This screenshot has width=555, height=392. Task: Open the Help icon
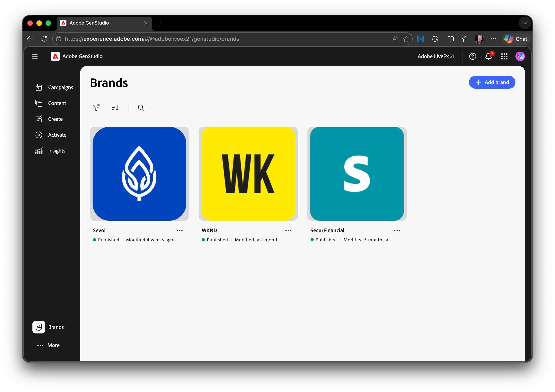(473, 56)
